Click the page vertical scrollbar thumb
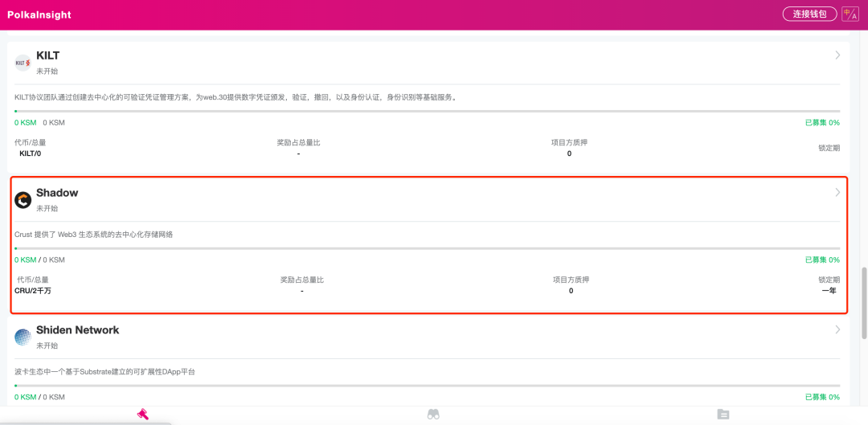868x425 pixels. [x=864, y=303]
